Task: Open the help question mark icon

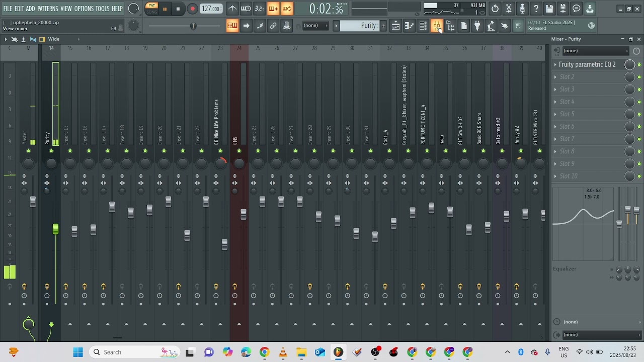Action: (536, 9)
